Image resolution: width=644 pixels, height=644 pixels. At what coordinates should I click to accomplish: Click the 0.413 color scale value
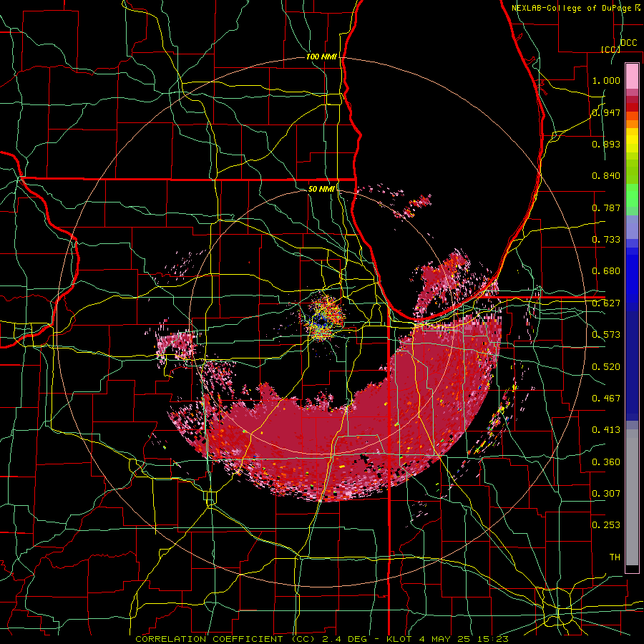pyautogui.click(x=606, y=430)
